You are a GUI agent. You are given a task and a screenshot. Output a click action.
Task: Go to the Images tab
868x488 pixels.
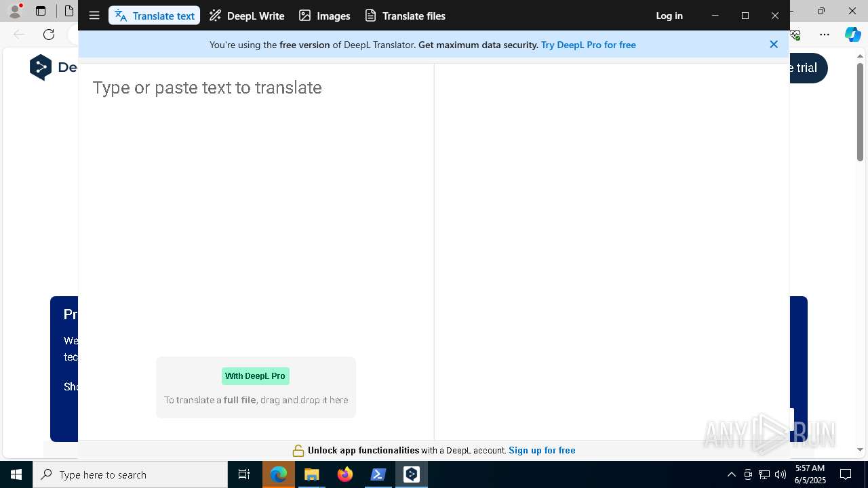(x=325, y=16)
